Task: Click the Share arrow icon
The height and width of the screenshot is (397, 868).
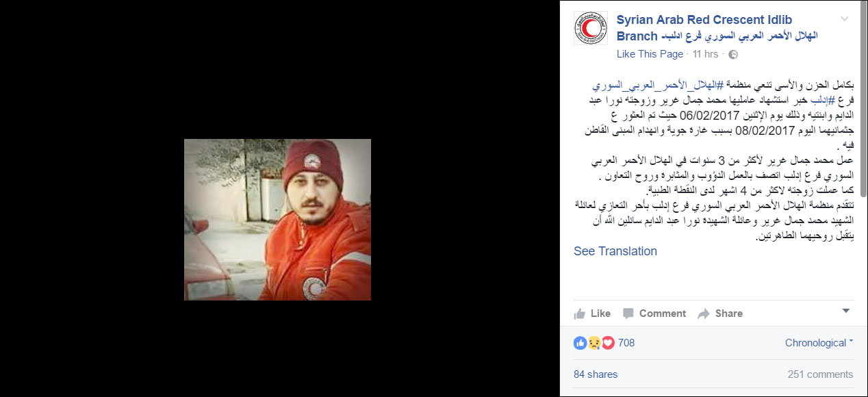Action: click(x=704, y=313)
